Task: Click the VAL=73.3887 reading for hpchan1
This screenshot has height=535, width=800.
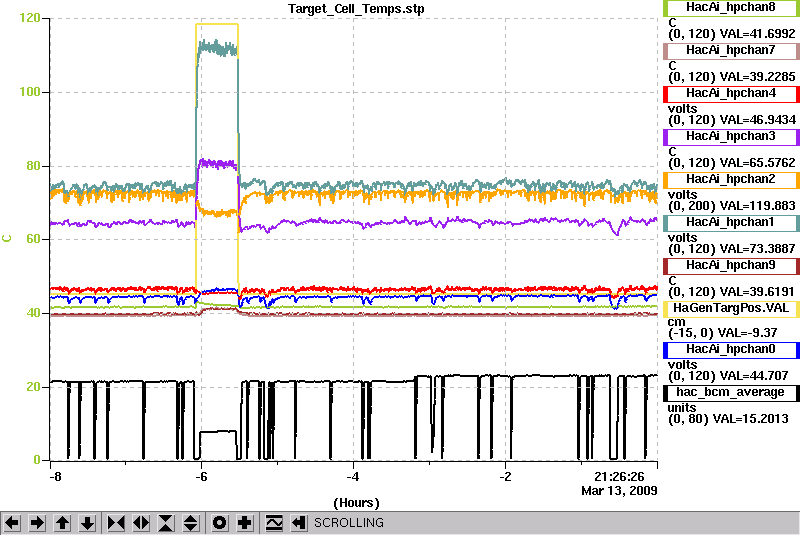Action: (x=757, y=248)
